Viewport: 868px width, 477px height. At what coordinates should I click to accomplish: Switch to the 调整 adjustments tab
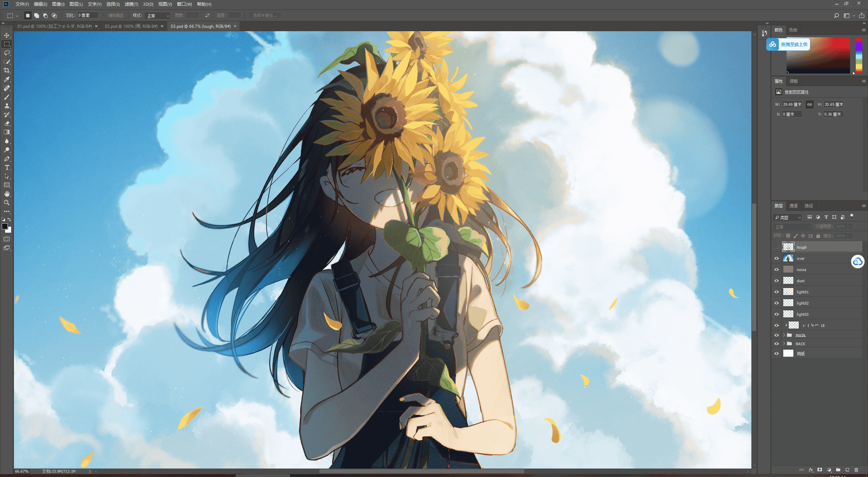click(x=793, y=81)
